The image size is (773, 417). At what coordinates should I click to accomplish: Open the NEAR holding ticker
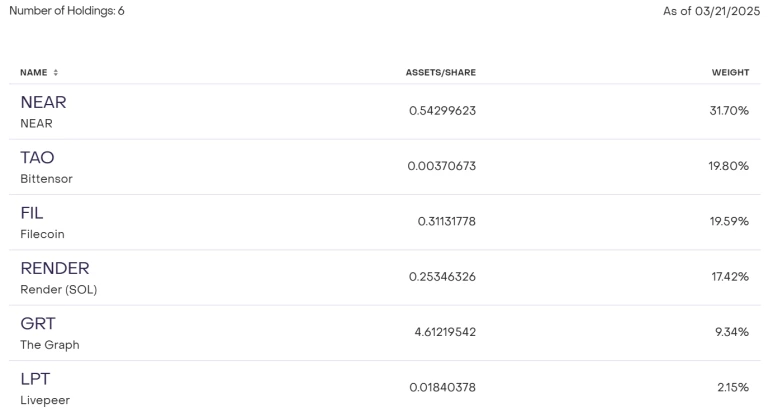click(x=43, y=102)
